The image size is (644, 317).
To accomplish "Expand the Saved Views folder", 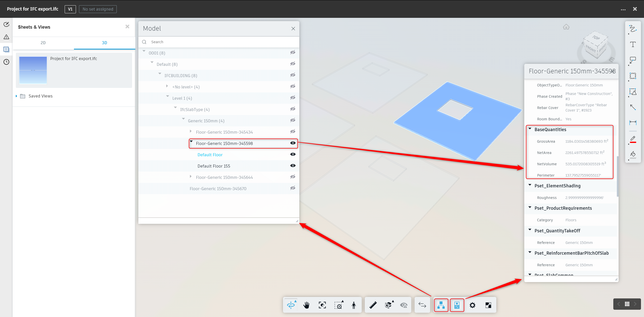I will (x=16, y=96).
